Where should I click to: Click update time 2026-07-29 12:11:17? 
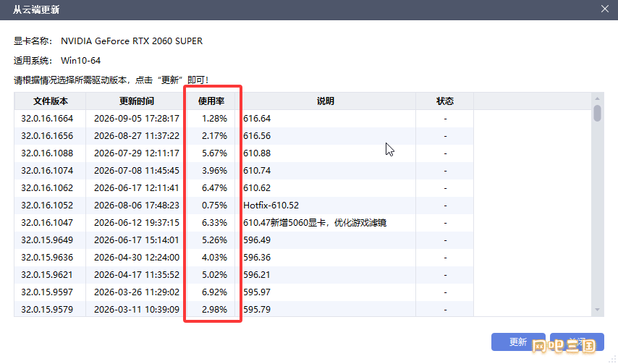[136, 153]
